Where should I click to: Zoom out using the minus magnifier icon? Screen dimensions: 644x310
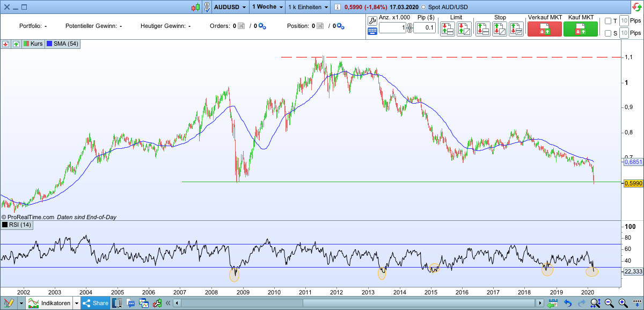[x=609, y=302]
